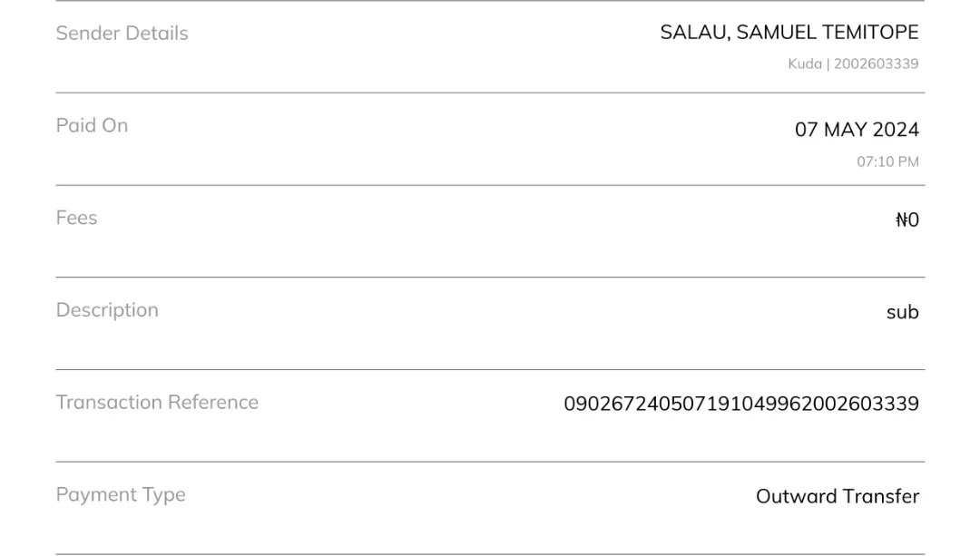Click divider line below Paid On row
This screenshot has width=980, height=556.
[490, 185]
